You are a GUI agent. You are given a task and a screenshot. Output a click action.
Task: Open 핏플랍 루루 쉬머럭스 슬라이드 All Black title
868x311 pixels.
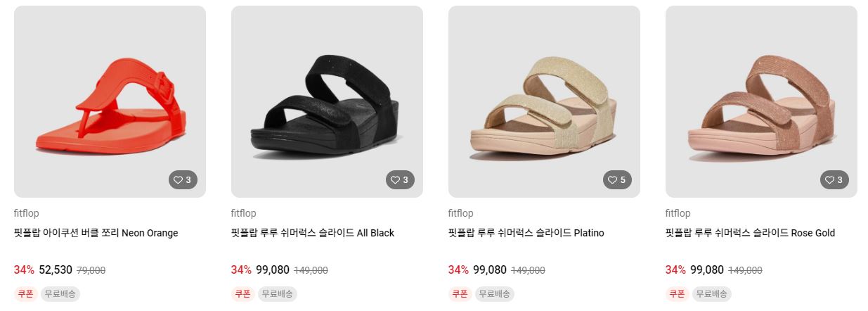pyautogui.click(x=313, y=233)
